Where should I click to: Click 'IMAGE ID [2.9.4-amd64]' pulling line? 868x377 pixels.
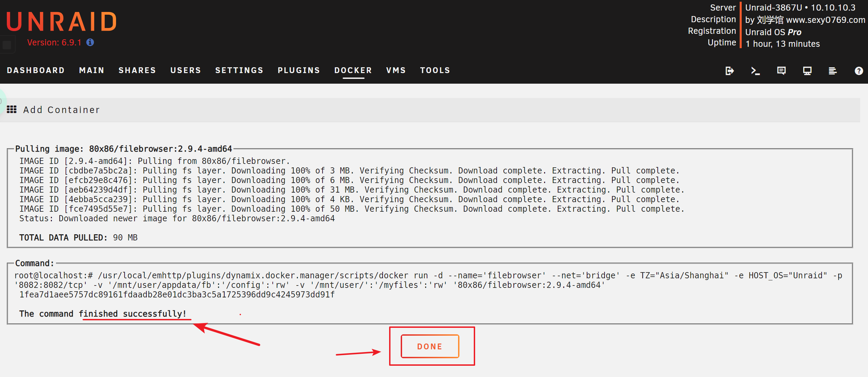tap(154, 161)
